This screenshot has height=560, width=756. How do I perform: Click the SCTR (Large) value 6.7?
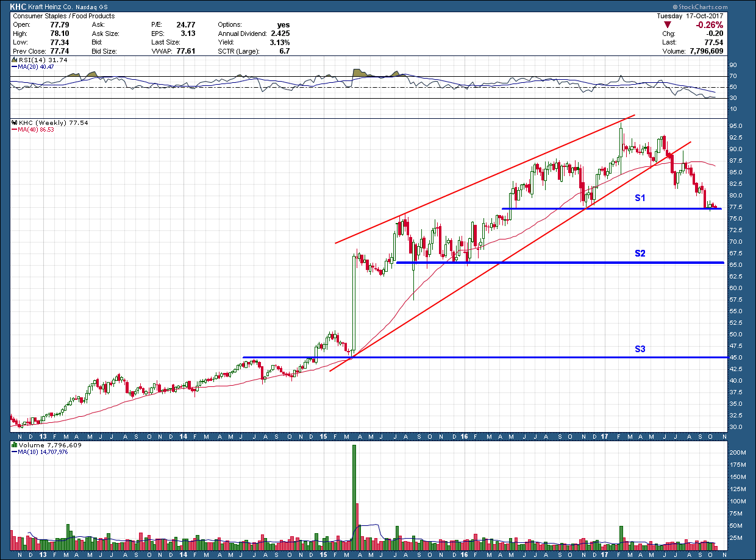(284, 52)
